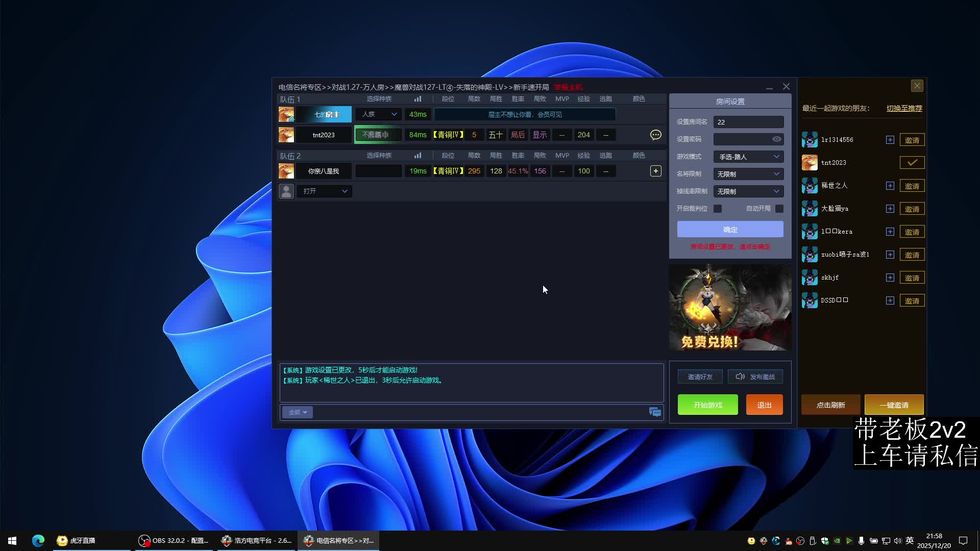Click the speaker icon on 发布邀战
Screen dimensions: 980x551
point(740,377)
